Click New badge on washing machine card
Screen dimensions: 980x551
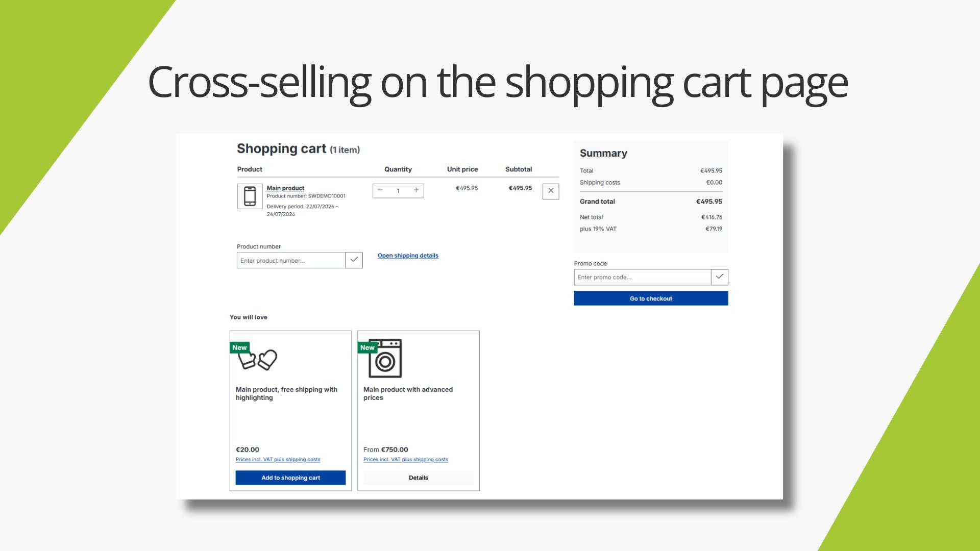pos(367,347)
